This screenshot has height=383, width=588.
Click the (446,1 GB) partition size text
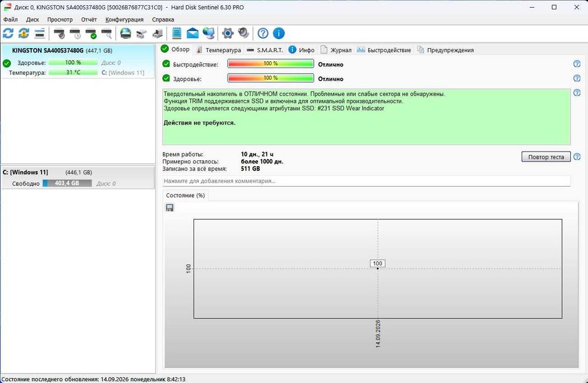click(79, 172)
